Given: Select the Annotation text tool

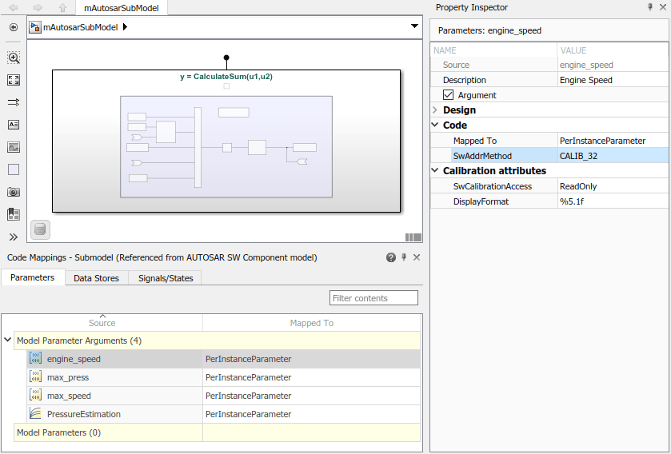Looking at the screenshot, I should [x=13, y=125].
